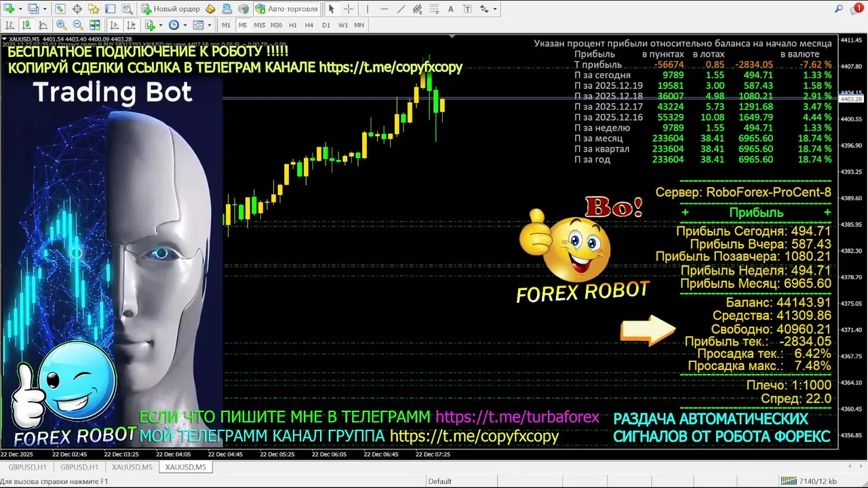The image size is (868, 488).
Task: Set timeframe to M5
Action: 243,25
